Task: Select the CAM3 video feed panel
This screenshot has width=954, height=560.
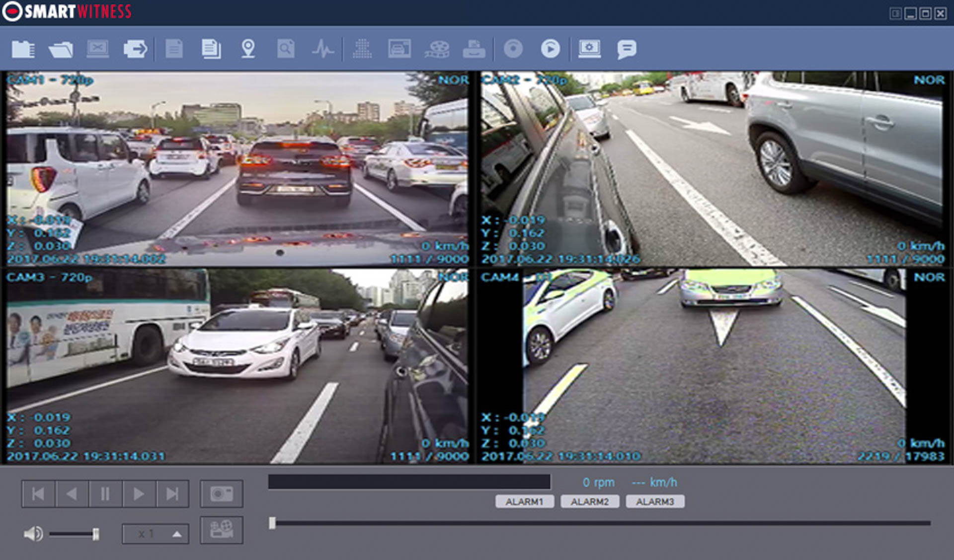Action: (x=238, y=366)
